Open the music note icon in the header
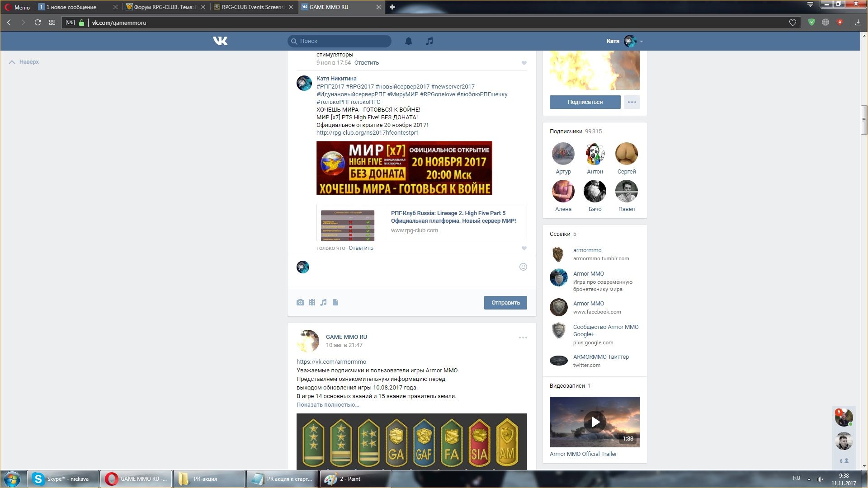 (x=429, y=41)
